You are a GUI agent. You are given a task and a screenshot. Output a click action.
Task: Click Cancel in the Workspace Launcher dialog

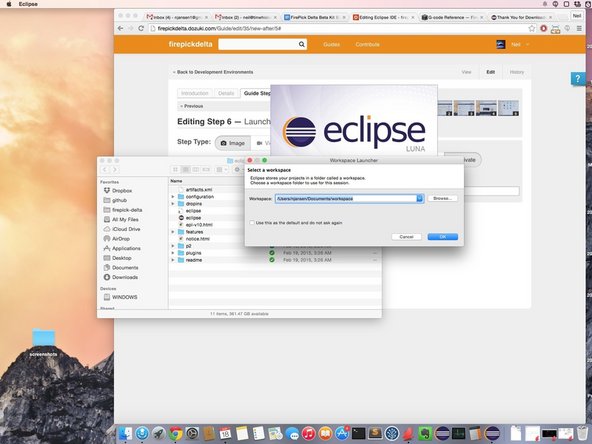406,237
